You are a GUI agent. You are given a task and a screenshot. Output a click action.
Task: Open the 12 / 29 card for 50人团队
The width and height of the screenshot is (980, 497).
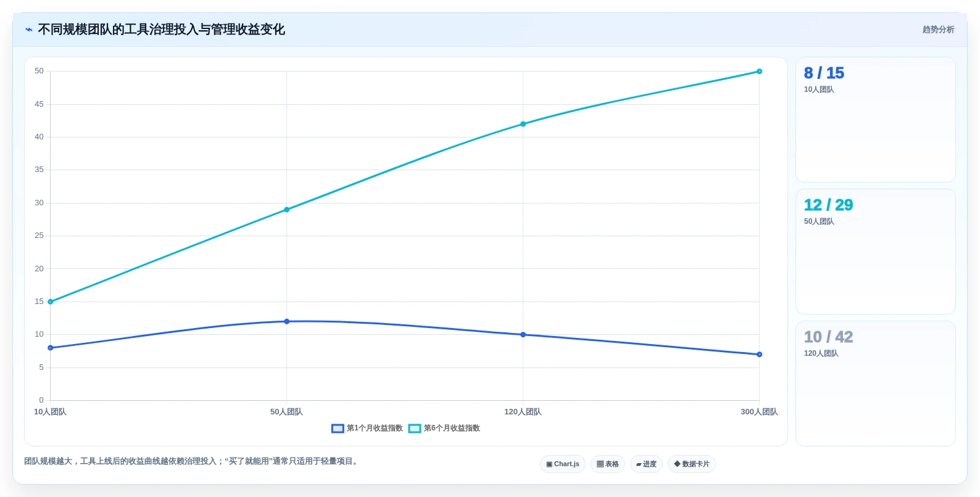tap(875, 252)
